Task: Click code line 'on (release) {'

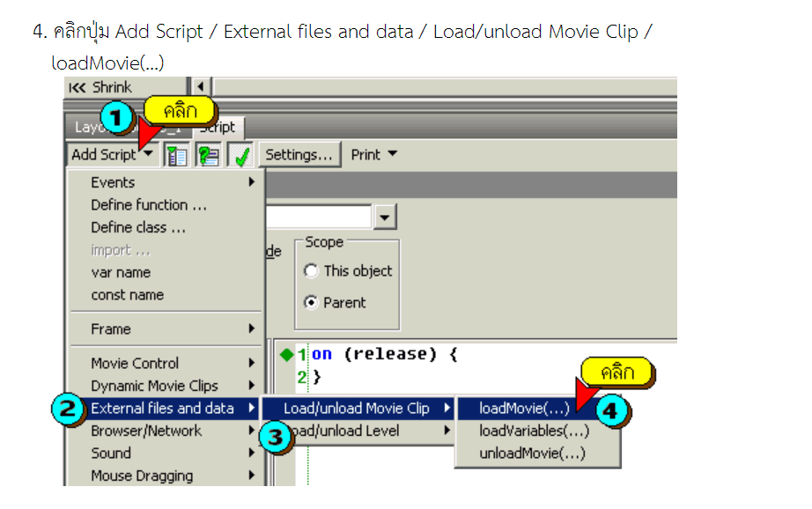Action: 384,354
